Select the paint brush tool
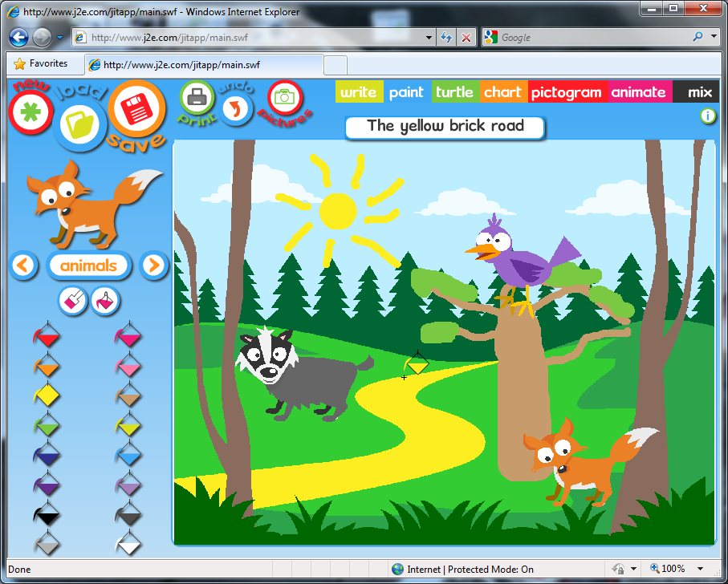728x584 pixels. [x=72, y=302]
